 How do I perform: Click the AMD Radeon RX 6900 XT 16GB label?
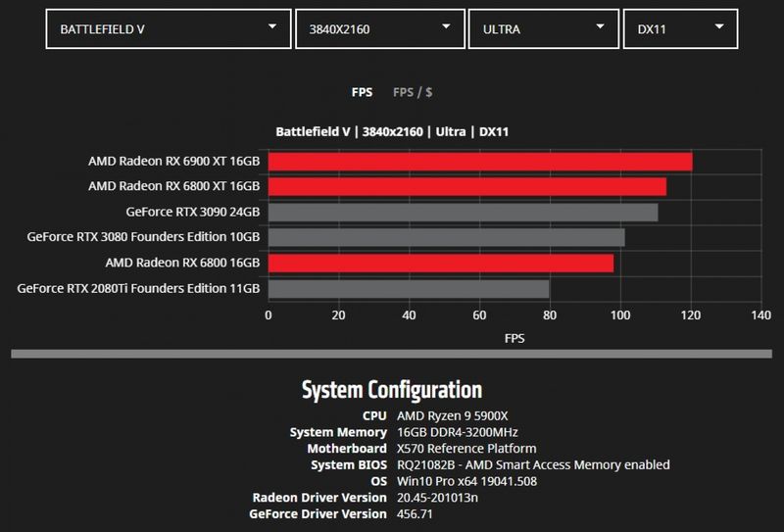click(x=174, y=161)
